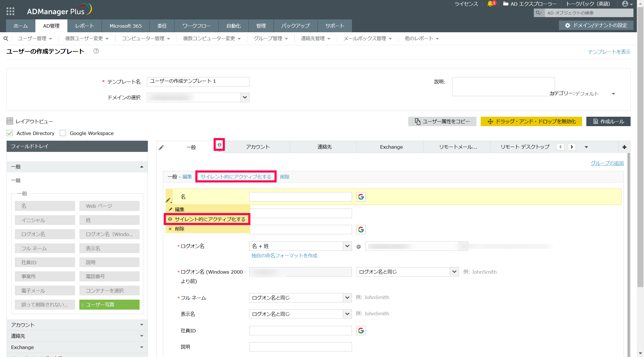Enable the Google Workspace checkbox
The height and width of the screenshot is (357, 644).
(63, 133)
